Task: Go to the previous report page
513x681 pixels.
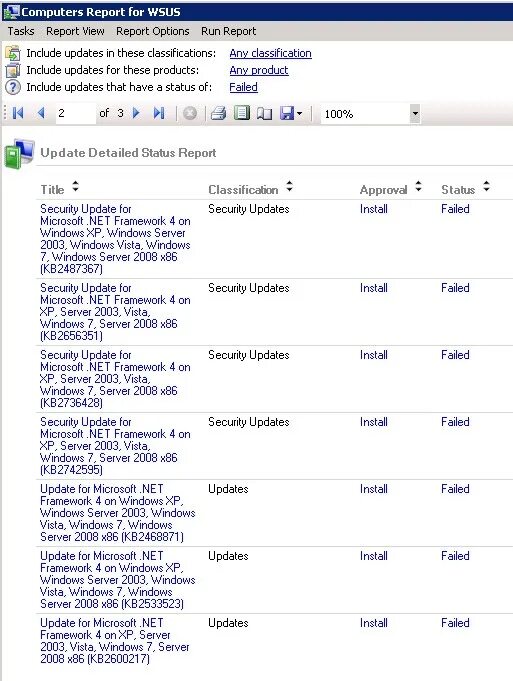Action: (41, 113)
